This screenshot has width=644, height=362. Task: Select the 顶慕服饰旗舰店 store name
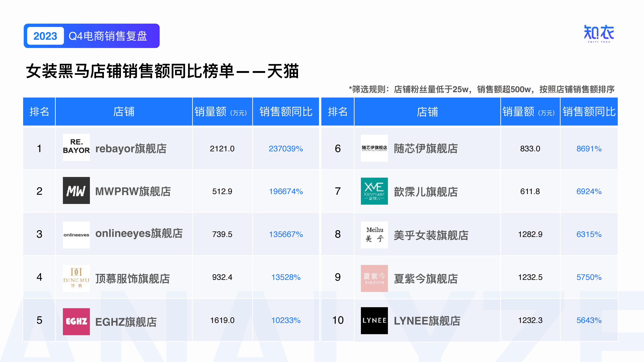pos(132,279)
